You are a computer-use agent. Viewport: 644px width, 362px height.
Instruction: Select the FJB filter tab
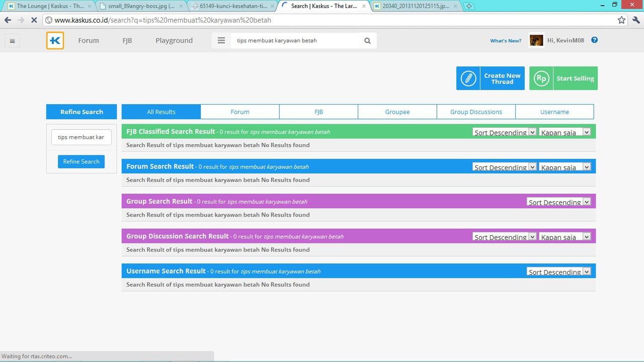318,112
